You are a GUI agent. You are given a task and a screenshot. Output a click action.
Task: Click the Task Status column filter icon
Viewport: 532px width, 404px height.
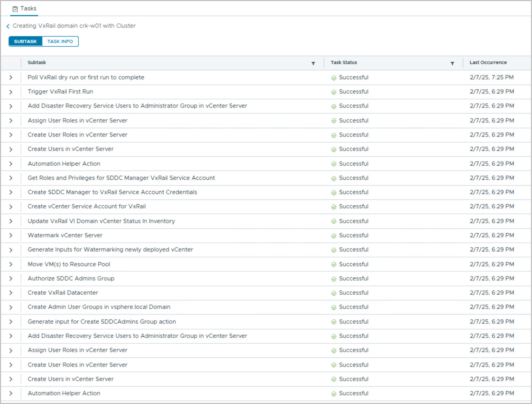[452, 64]
